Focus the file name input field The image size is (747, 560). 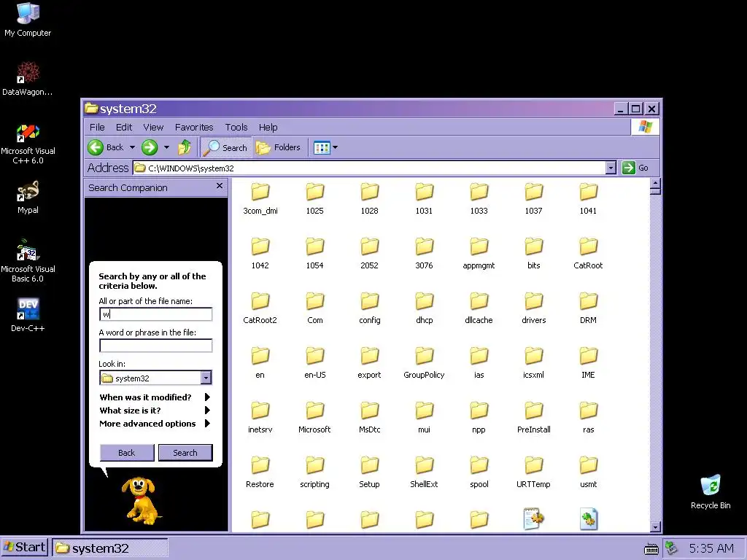point(156,314)
